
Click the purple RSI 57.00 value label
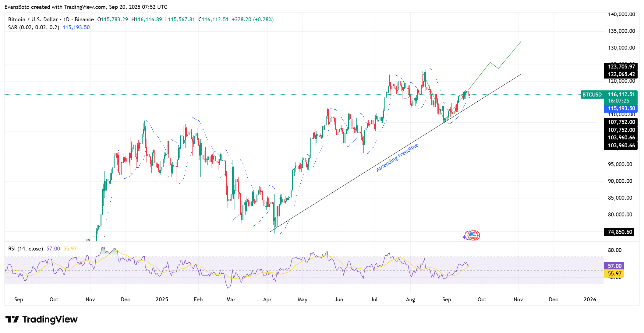point(614,266)
